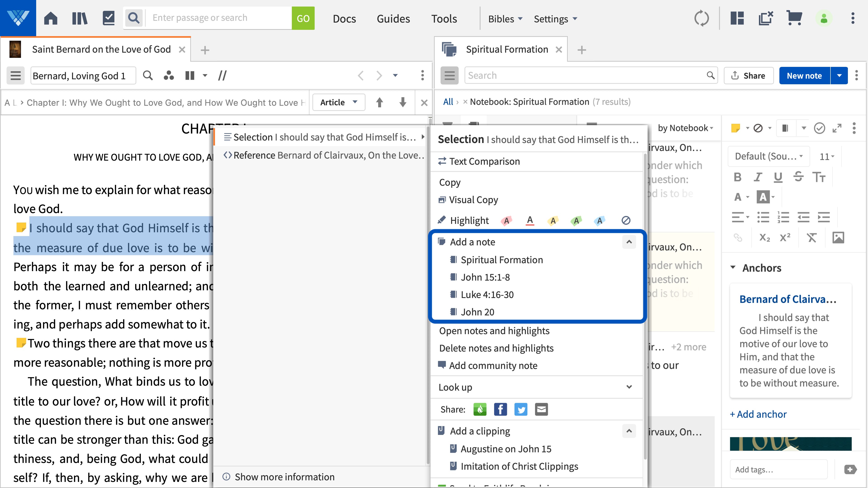Add note to John 15:1-8 notebook
Screen dimensions: 868x488
coord(536,277)
